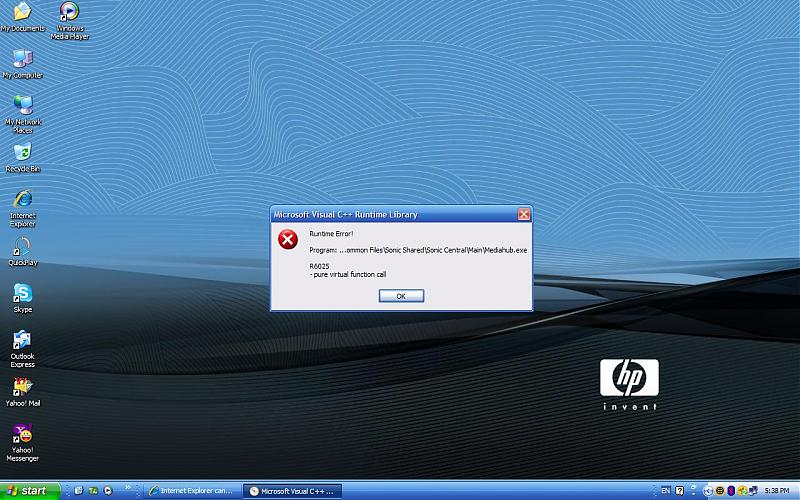This screenshot has height=500, width=800.
Task: Open the EN language bar selector
Action: click(666, 491)
